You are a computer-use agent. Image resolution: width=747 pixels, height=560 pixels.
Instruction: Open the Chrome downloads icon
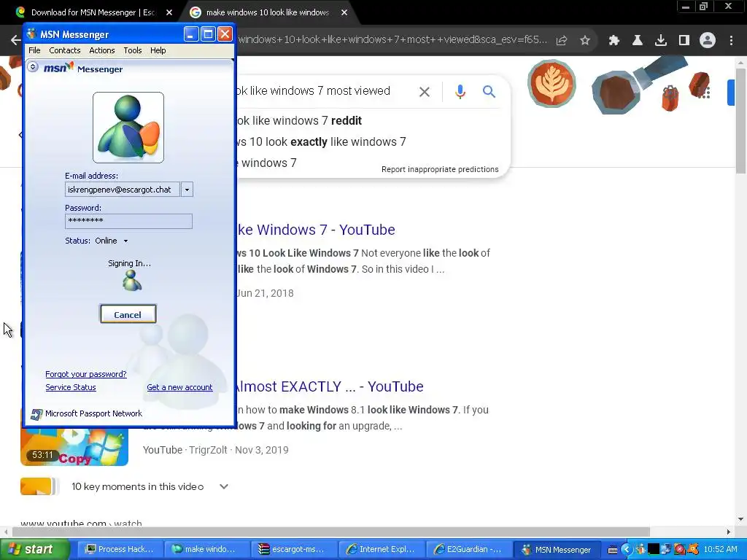(661, 41)
